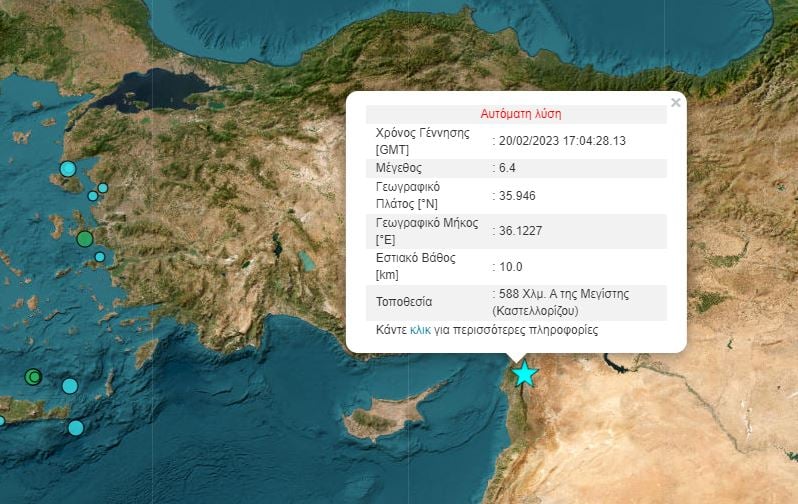798x504 pixels.
Task: Click the lower small cyan marker near Chios
Action: (x=93, y=196)
